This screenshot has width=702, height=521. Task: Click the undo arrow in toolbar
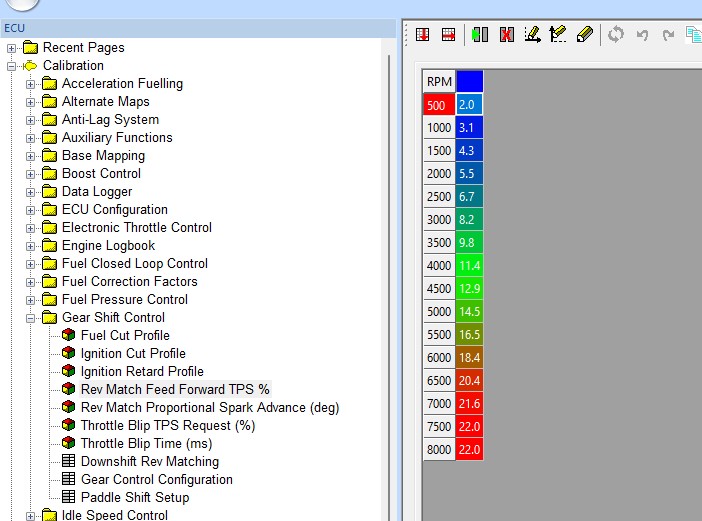coord(642,34)
